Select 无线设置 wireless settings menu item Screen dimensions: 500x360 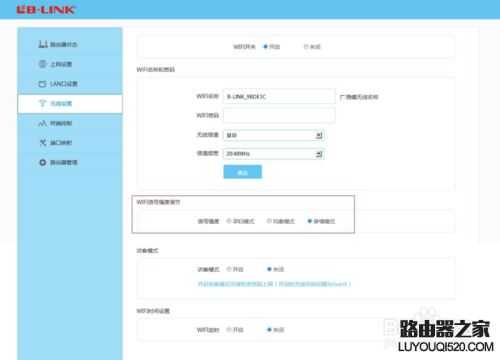point(70,104)
